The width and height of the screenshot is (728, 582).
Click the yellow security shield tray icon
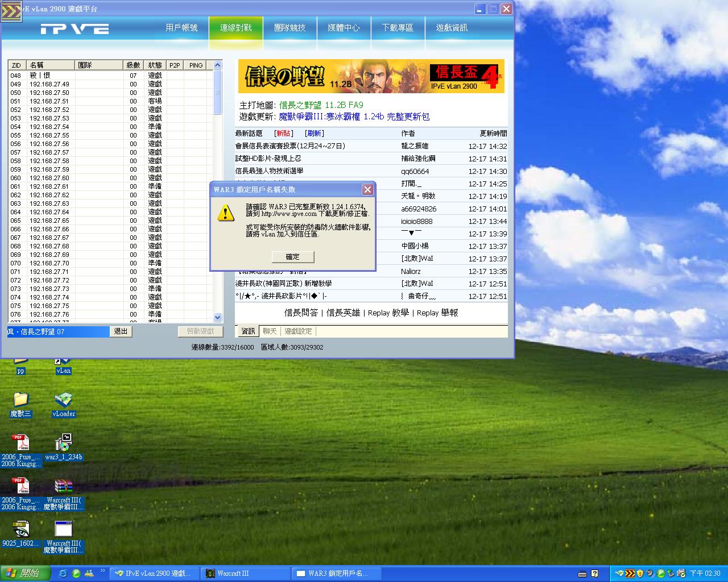point(640,573)
